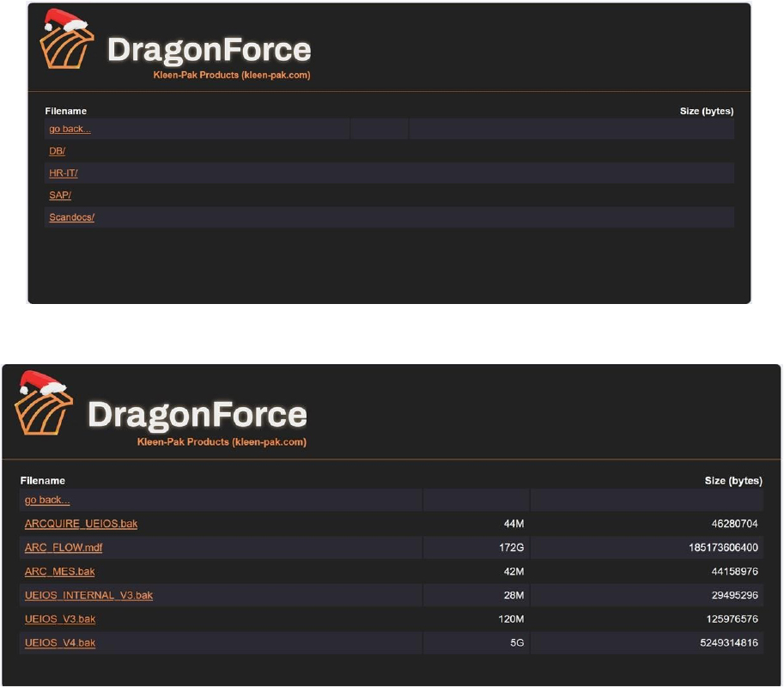Click Filename column header in top panel

(66, 111)
